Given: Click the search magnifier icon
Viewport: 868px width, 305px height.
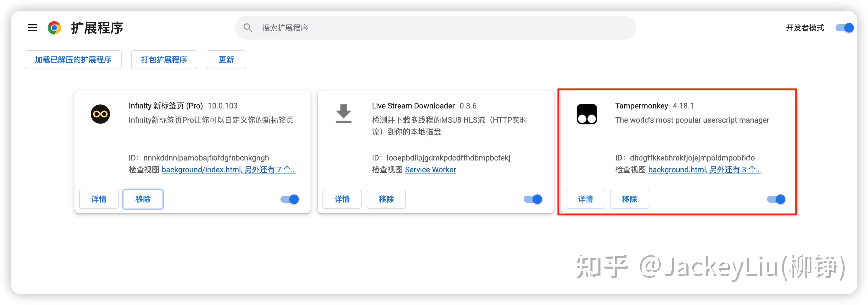Looking at the screenshot, I should pyautogui.click(x=248, y=28).
